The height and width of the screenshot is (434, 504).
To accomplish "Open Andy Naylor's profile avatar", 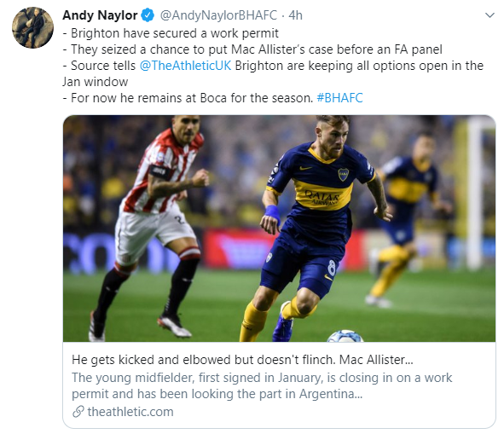I will 32,27.
